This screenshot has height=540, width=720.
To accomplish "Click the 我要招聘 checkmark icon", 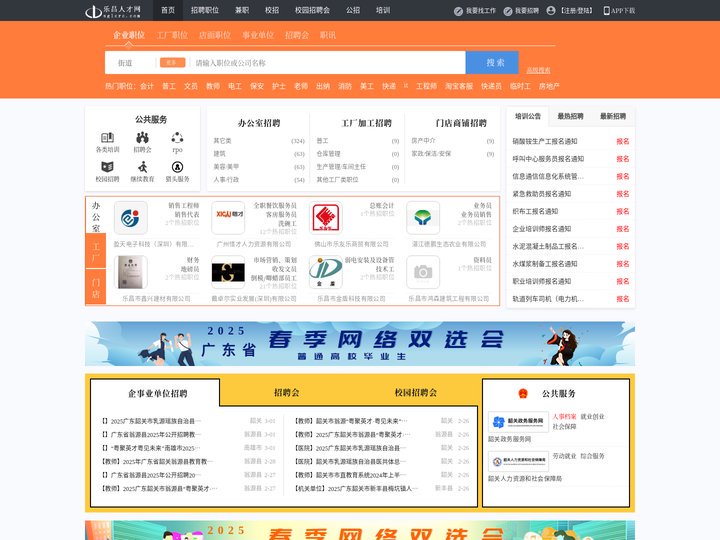I will click(507, 11).
